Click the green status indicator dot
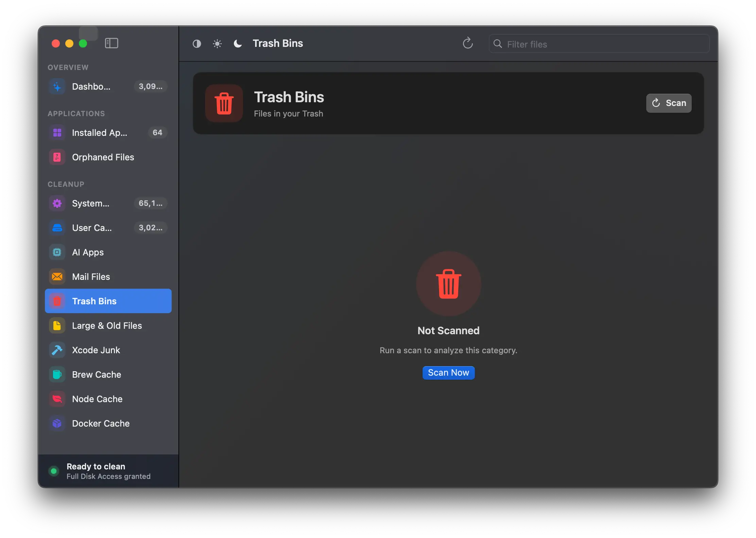Image resolution: width=756 pixels, height=538 pixels. (53, 471)
